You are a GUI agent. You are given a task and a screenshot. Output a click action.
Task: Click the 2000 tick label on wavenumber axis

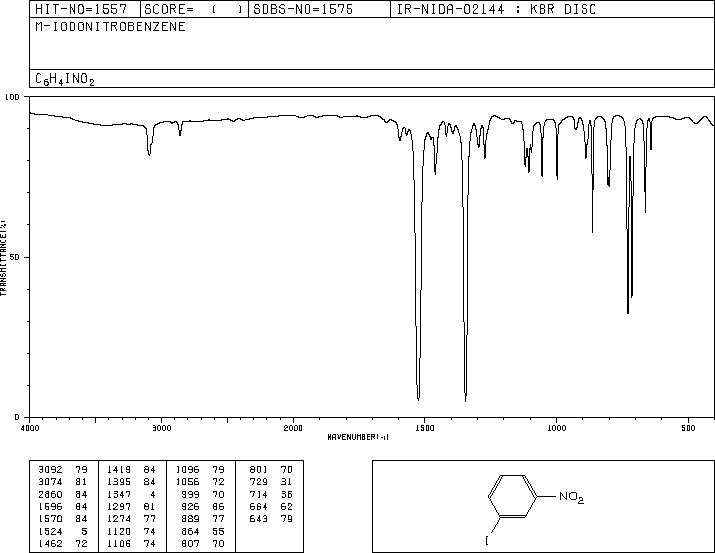pos(293,428)
